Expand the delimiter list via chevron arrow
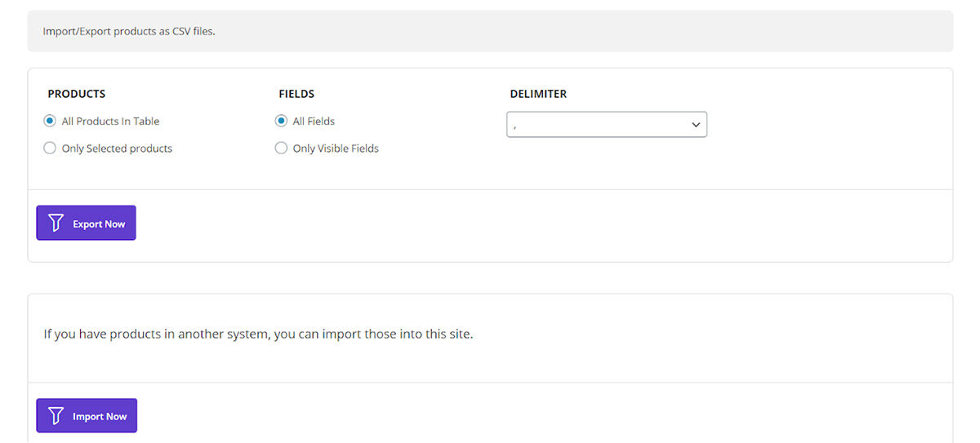980x443 pixels. pyautogui.click(x=696, y=125)
